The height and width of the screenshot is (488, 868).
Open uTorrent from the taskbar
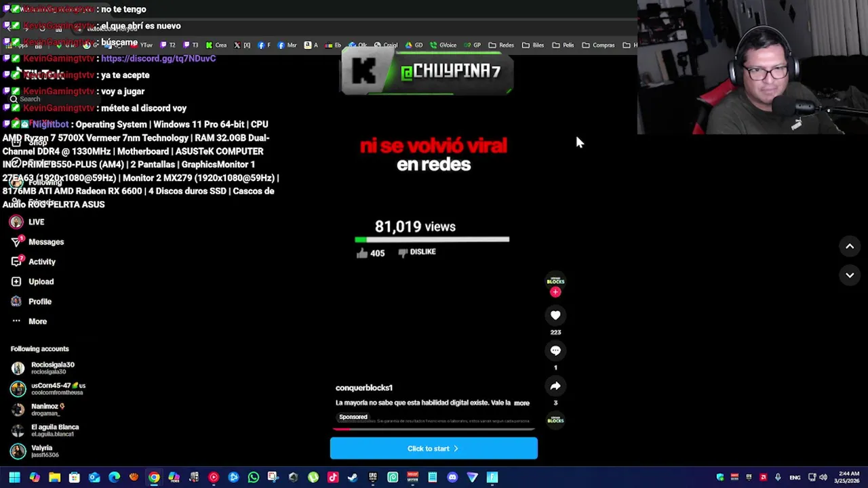[313, 477]
